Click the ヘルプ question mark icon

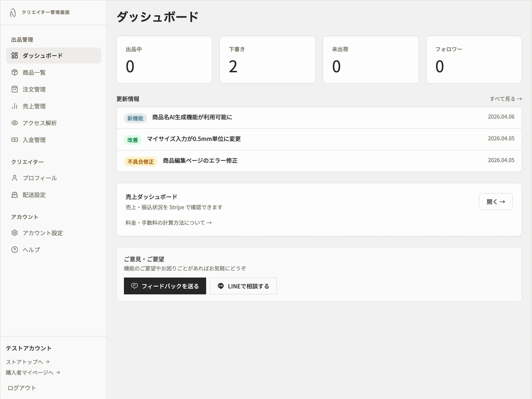[15, 249]
